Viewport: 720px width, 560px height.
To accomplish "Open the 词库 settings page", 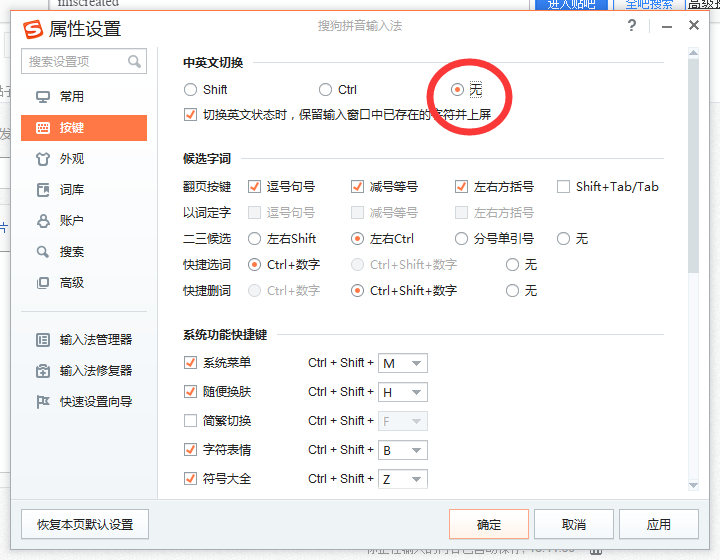I will point(84,190).
